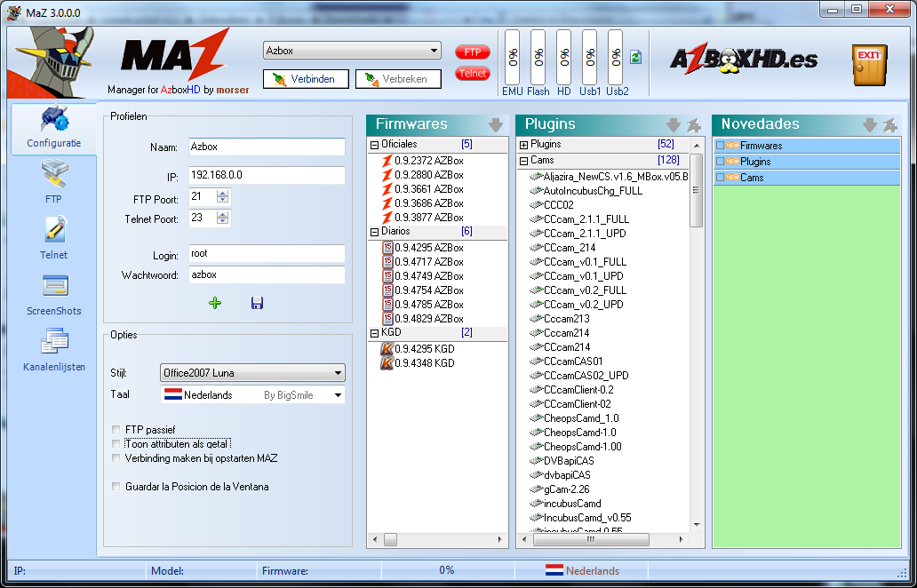Select the CheopsCamd_1.0 cam
Screen dimensions: 917x588
pyautogui.click(x=574, y=418)
